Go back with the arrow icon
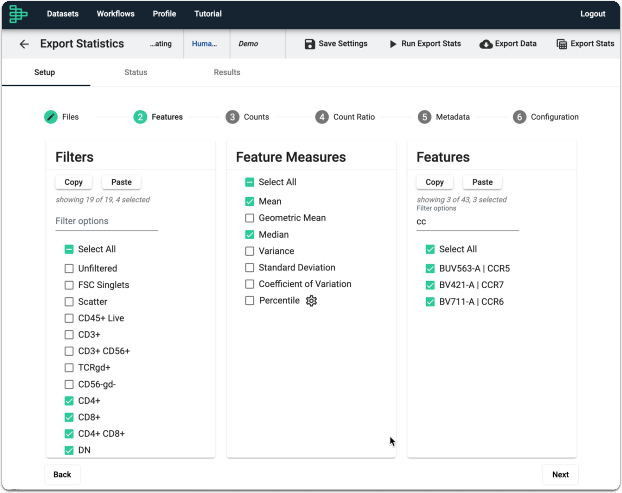The width and height of the screenshot is (622, 493). tap(24, 44)
